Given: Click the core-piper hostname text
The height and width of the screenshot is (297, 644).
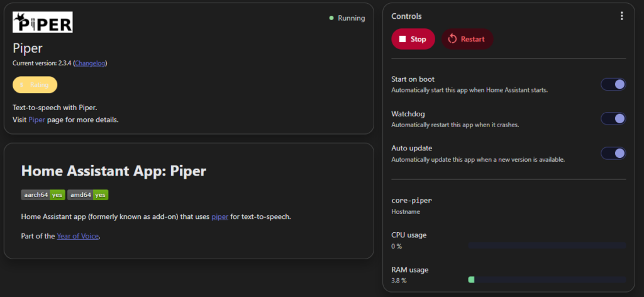Looking at the screenshot, I should (x=411, y=201).
